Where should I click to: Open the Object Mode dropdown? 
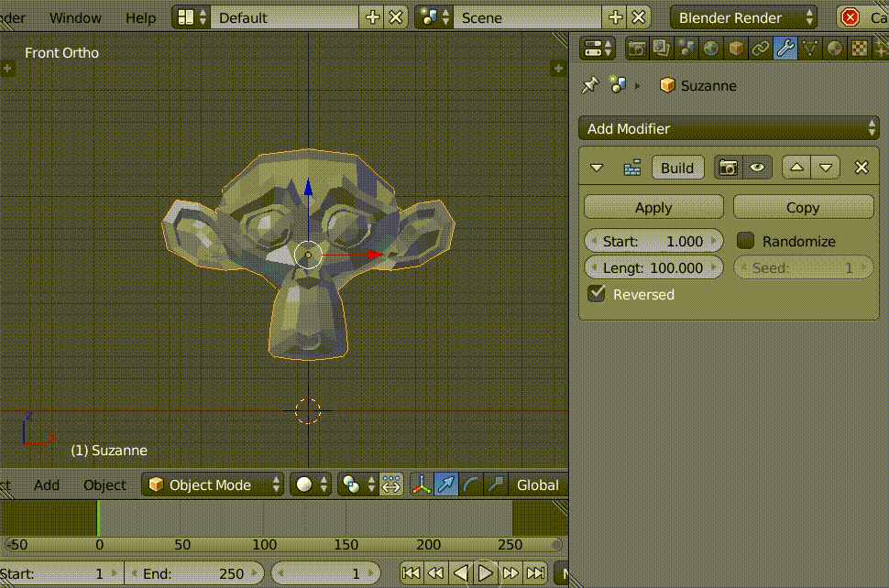[213, 485]
